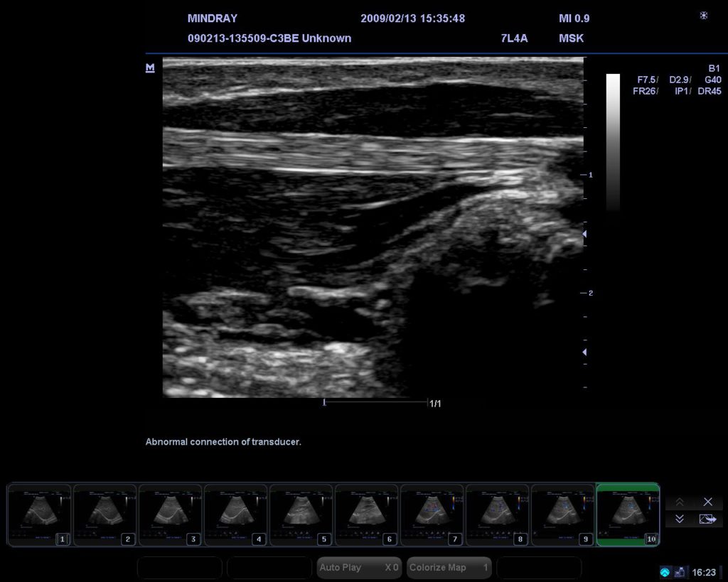Screen dimensions: 728x582
Task: Click the freeze snowflake icon at top right
Action: (703, 16)
